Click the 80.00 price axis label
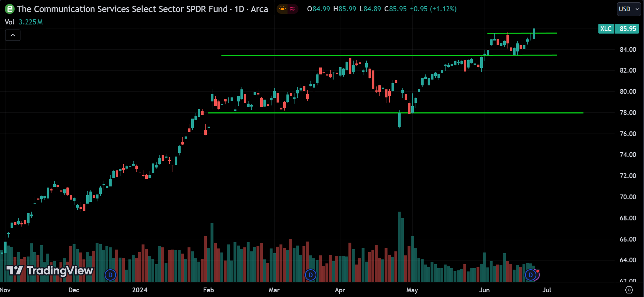This screenshot has width=644, height=297. [628, 92]
